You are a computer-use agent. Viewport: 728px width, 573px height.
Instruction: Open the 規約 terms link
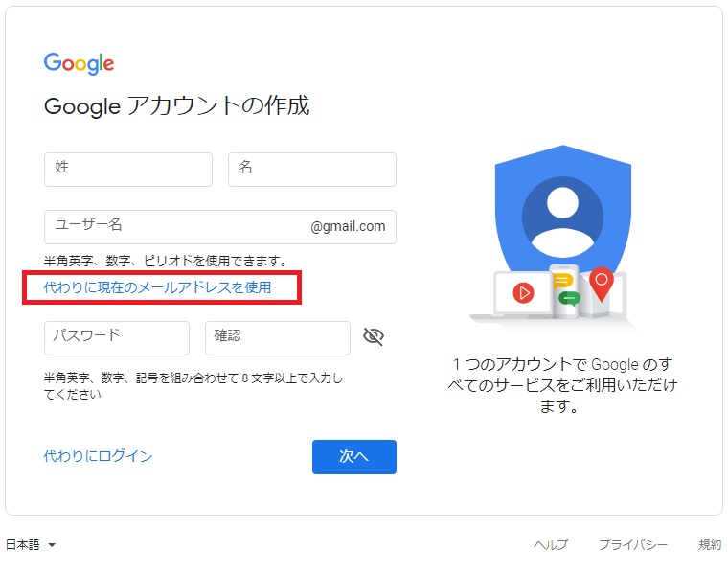pyautogui.click(x=710, y=544)
